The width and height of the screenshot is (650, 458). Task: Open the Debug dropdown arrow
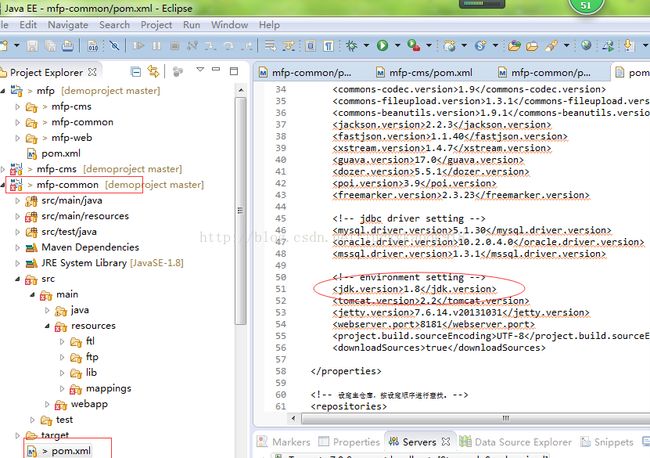pos(366,45)
